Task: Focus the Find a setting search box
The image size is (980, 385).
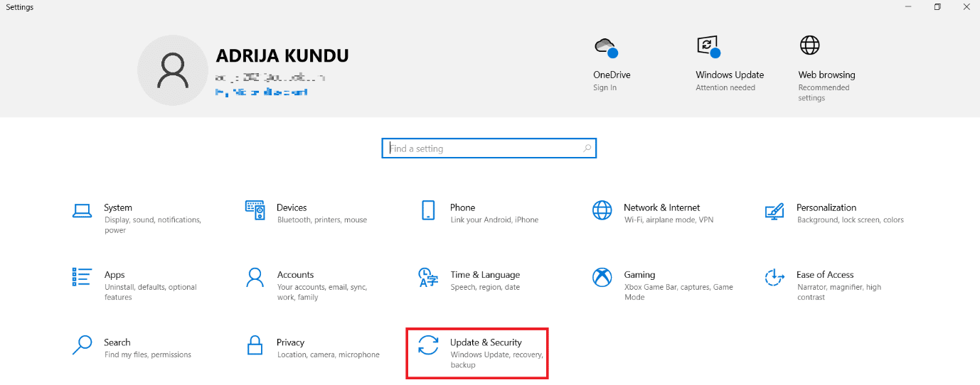Action: 489,148
